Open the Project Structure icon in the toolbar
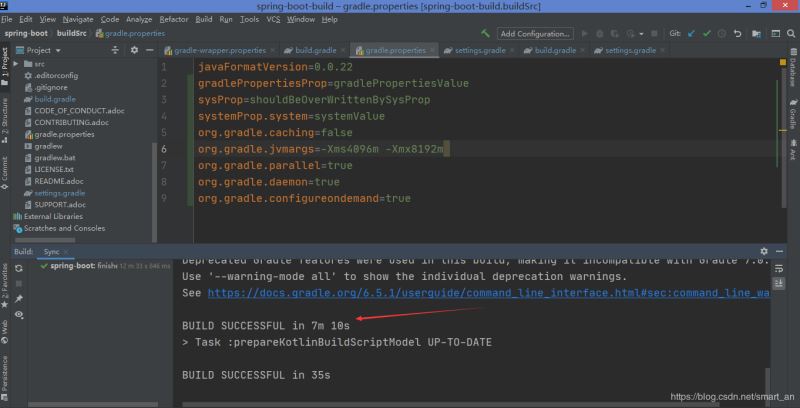The width and height of the screenshot is (800, 408). (756, 34)
